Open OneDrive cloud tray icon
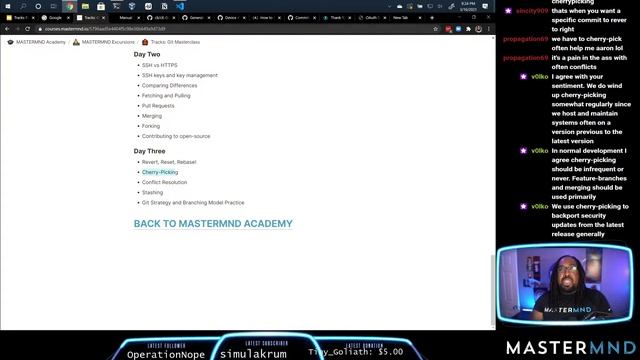The image size is (640, 360). [x=399, y=7]
